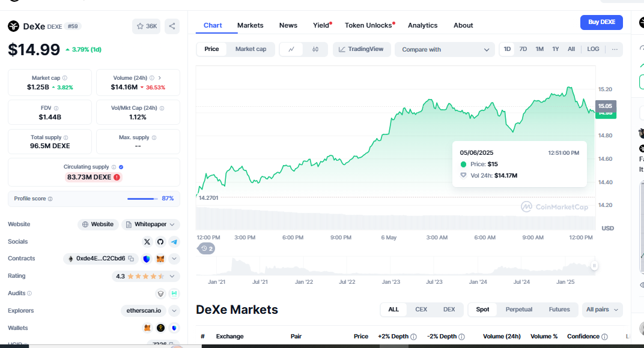Select Market cap chart toggle

coord(251,49)
